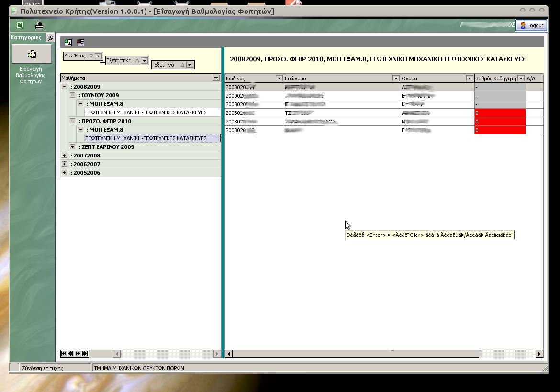Select the course under ΙΟΥΝΙΟΥ 2009

[x=145, y=112]
